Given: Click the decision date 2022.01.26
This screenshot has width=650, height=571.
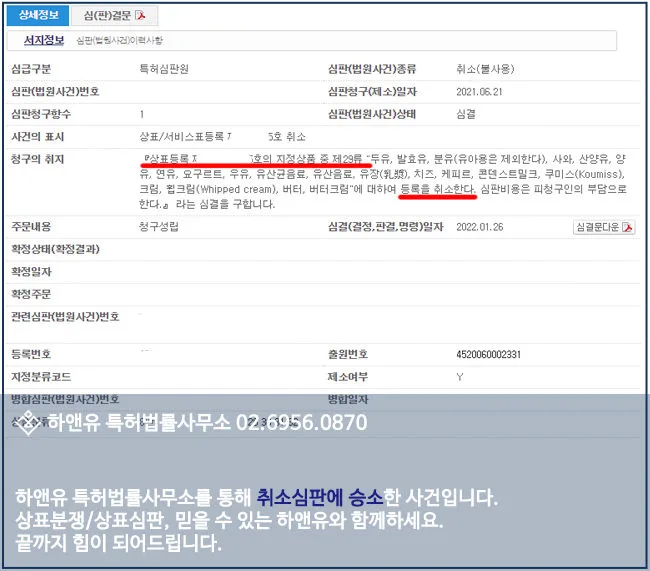Looking at the screenshot, I should click(x=479, y=227).
